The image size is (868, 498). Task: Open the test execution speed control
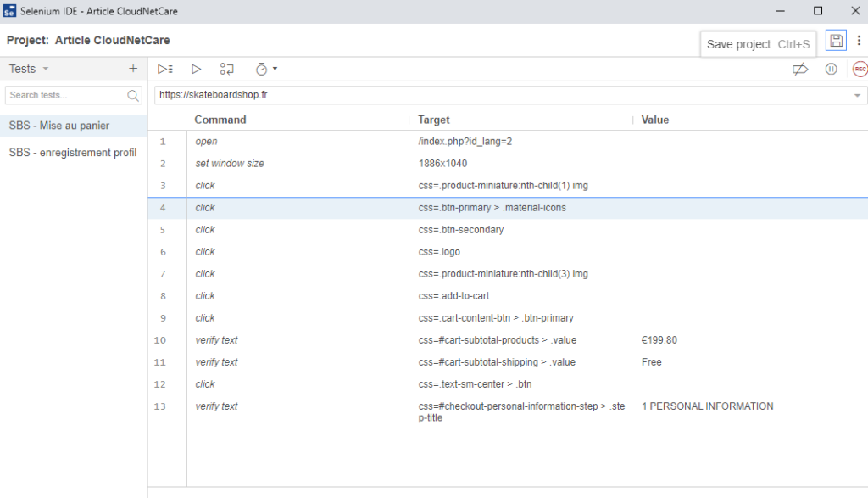pyautogui.click(x=266, y=70)
